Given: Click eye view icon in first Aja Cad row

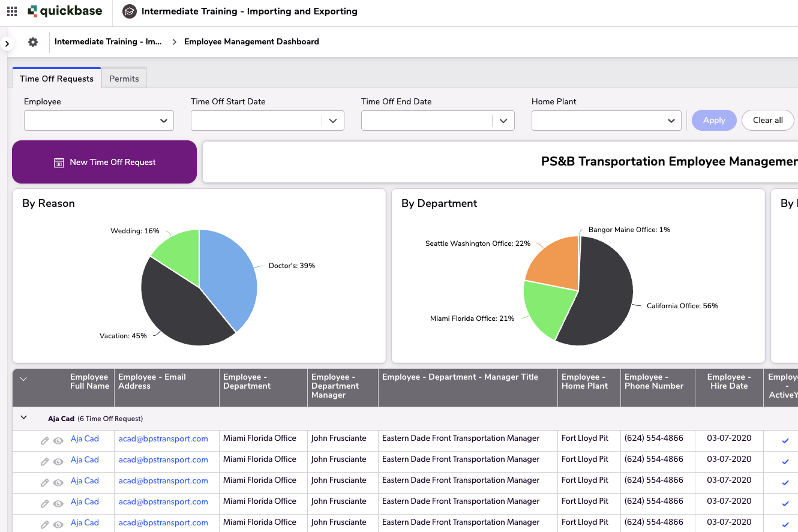Looking at the screenshot, I should point(58,441).
